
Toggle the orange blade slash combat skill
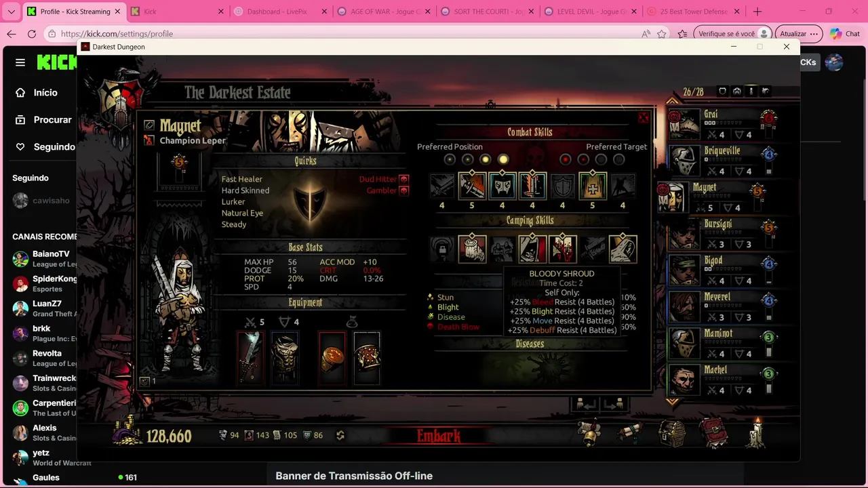(x=472, y=186)
